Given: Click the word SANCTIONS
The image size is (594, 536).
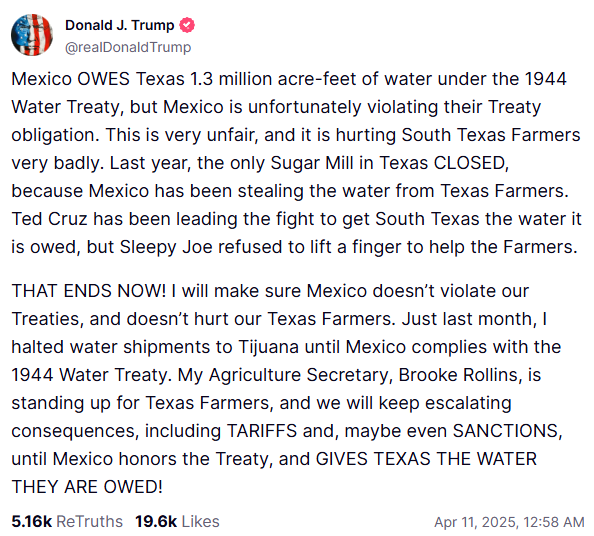Looking at the screenshot, I should coord(507,431).
